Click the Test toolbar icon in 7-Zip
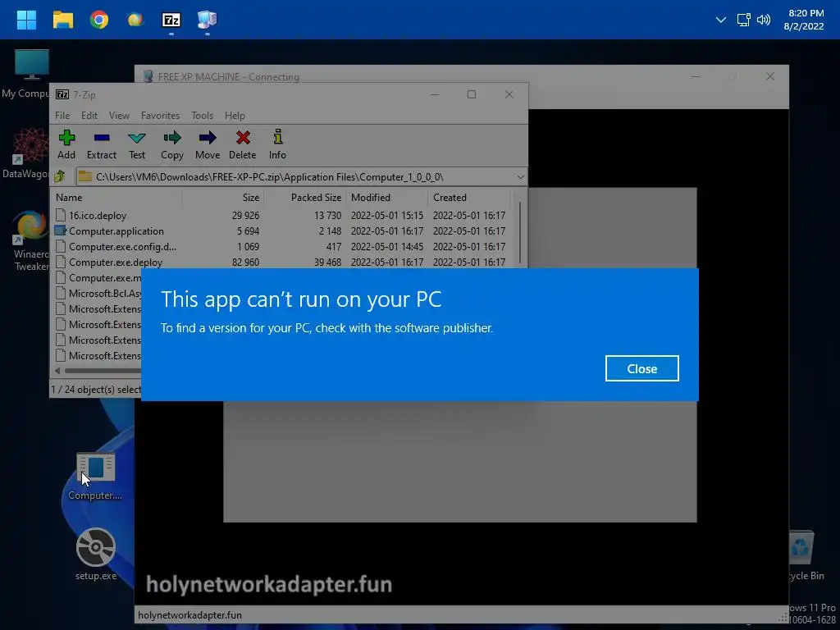This screenshot has width=840, height=630. pos(137,144)
